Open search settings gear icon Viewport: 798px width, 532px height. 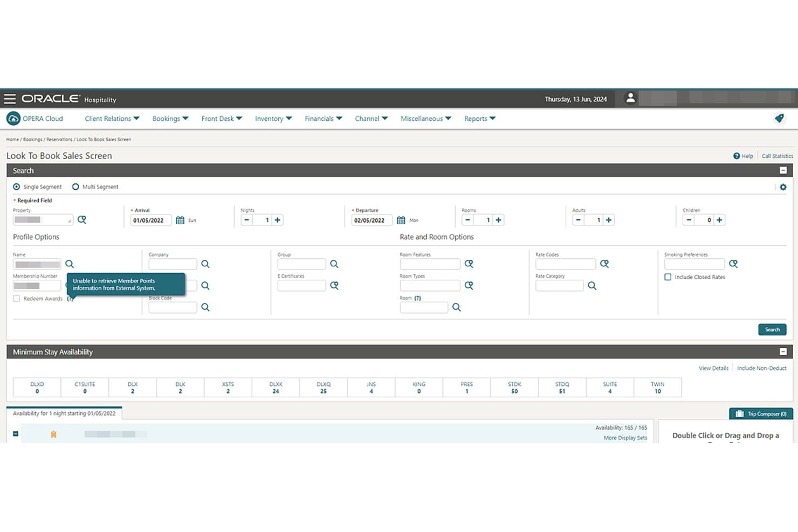point(783,187)
